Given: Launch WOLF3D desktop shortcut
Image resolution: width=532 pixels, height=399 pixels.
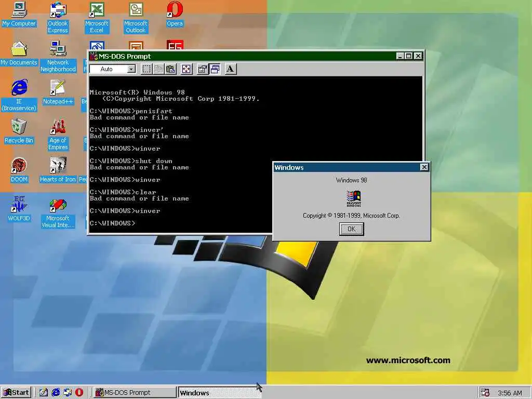Looking at the screenshot, I should (19, 209).
